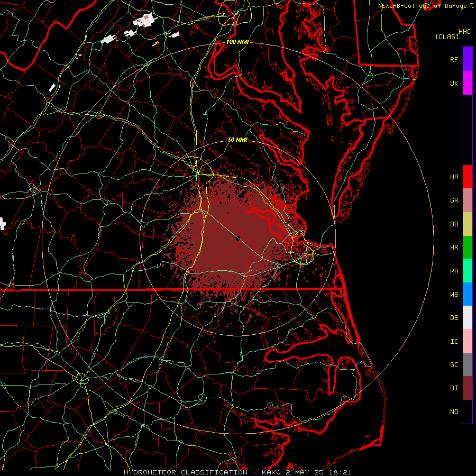This screenshot has width=476, height=476.
Task: Click the white dry-snow echo at top of map
Action: (x=146, y=21)
